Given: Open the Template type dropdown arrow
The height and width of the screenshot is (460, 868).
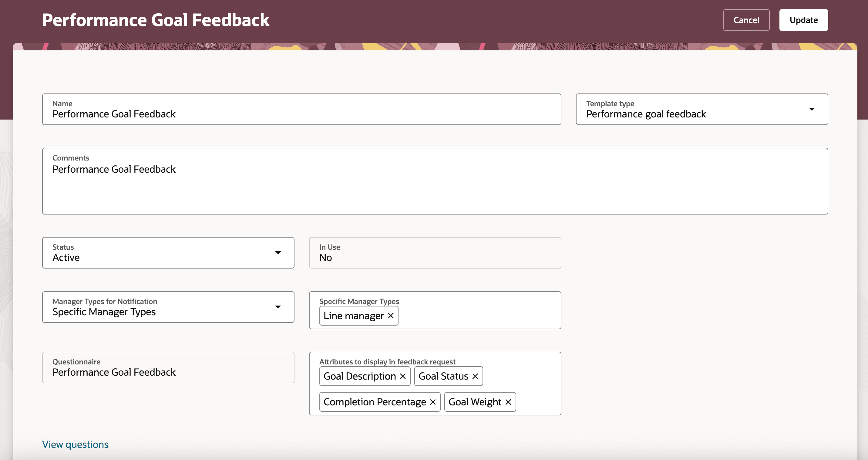Looking at the screenshot, I should [x=812, y=109].
